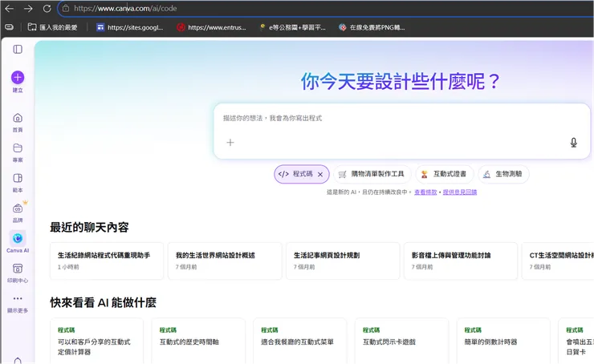Click the 快來看看 AI 能做什麼 heading
The width and height of the screenshot is (594, 364).
[x=103, y=303]
